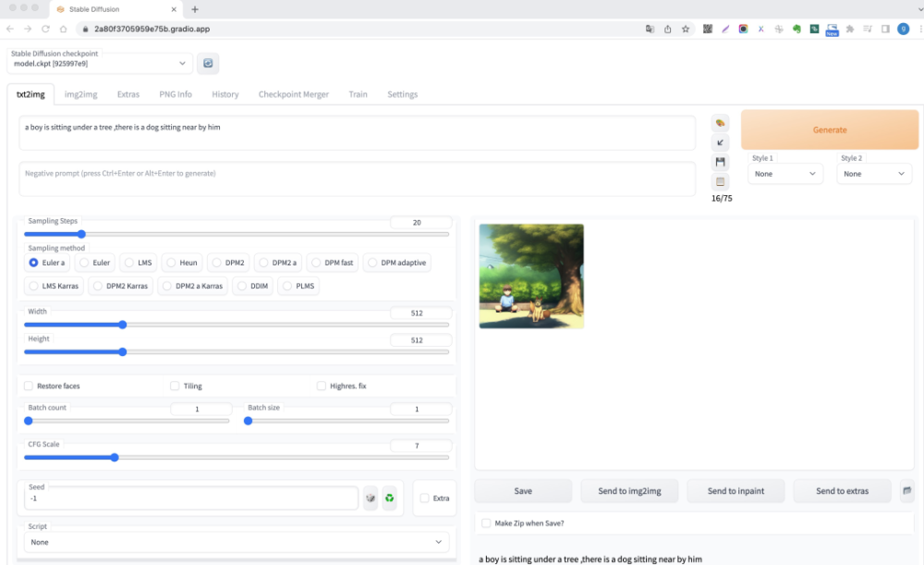Open the Stable Diffusion checkpoint dropdown
The image size is (924, 565).
(100, 64)
